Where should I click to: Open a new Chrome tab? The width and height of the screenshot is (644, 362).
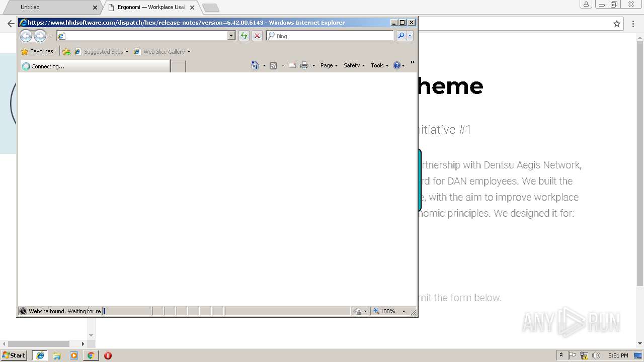pyautogui.click(x=210, y=8)
